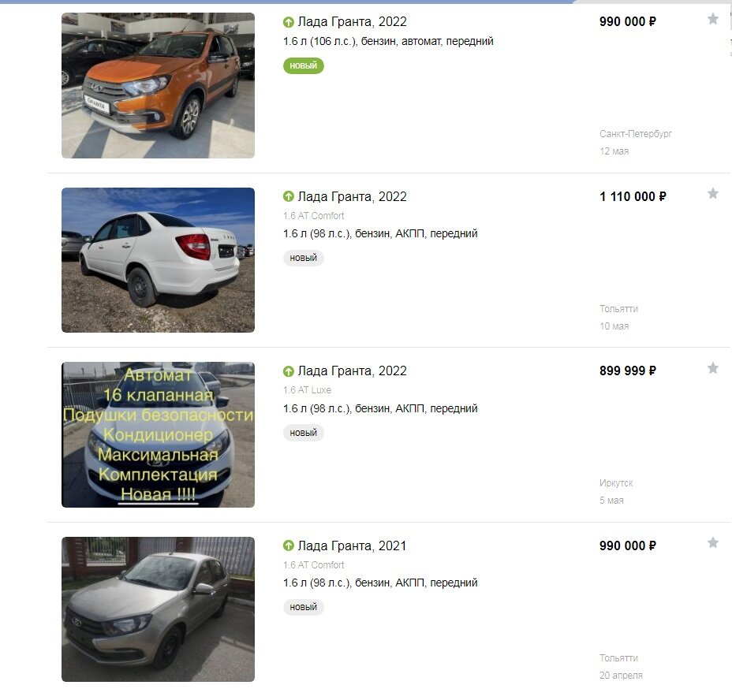Open the photo with yellow overlay text

tap(159, 434)
